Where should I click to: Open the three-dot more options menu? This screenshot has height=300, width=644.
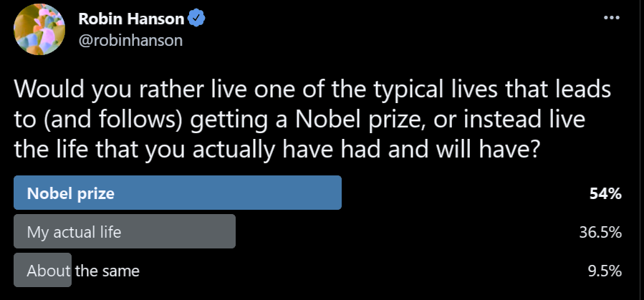(x=611, y=18)
